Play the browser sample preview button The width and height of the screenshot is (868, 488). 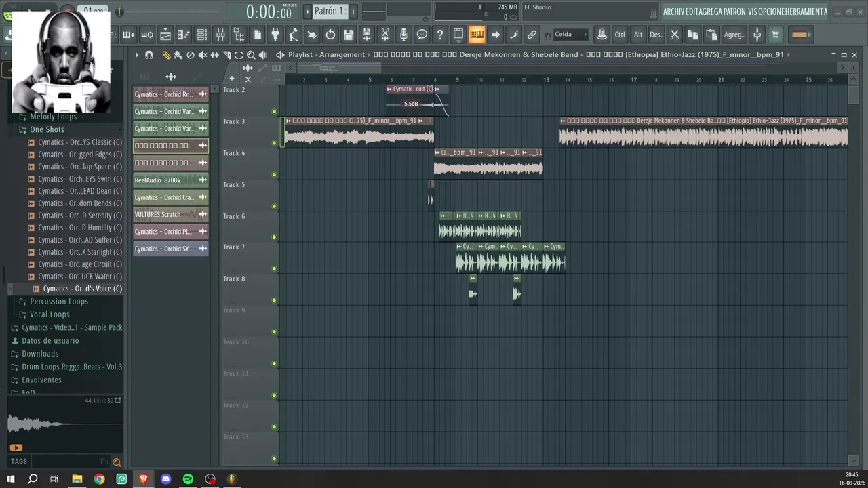pyautogui.click(x=16, y=447)
